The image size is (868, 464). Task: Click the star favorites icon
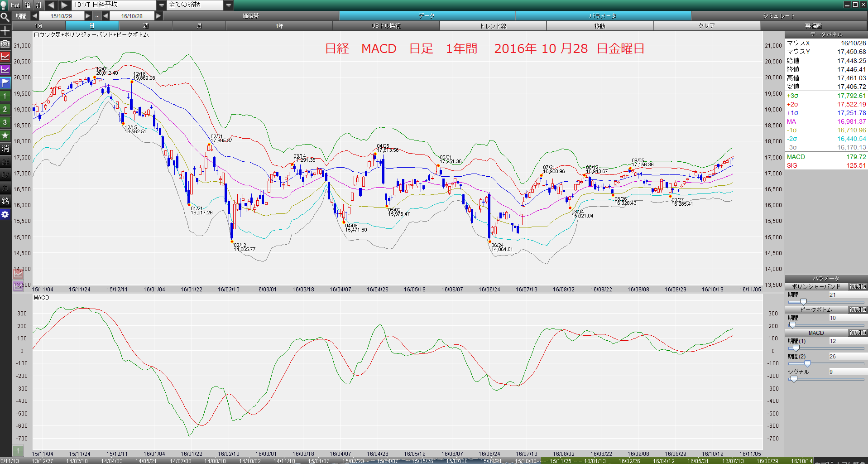[5, 136]
